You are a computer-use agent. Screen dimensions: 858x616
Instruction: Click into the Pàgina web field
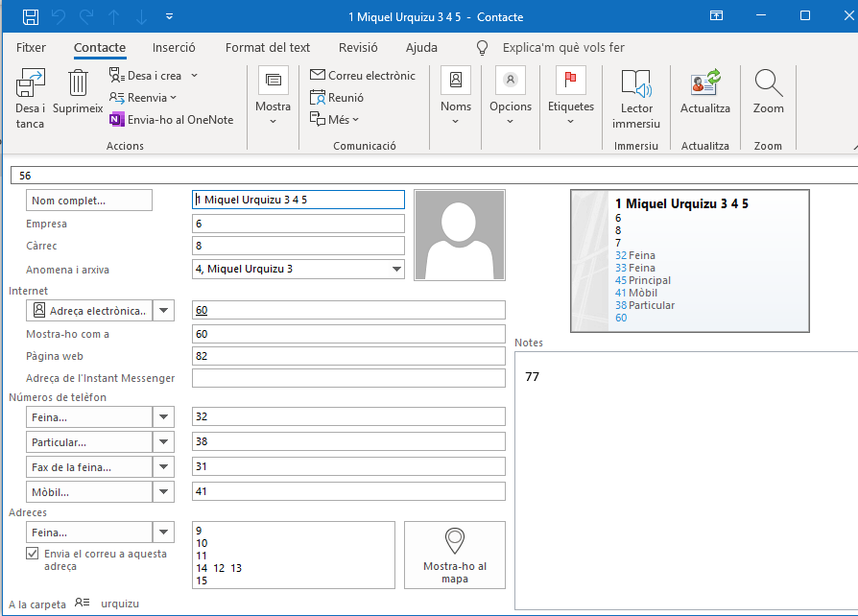click(x=347, y=356)
